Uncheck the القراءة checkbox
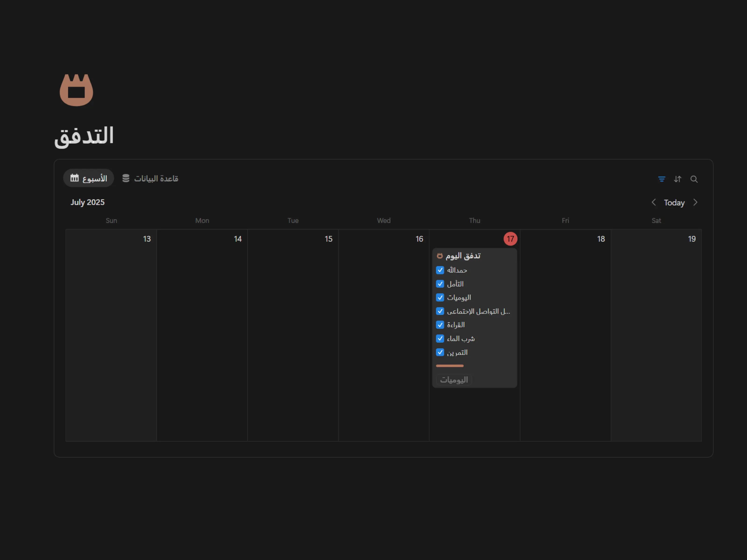747x560 pixels. tap(440, 325)
